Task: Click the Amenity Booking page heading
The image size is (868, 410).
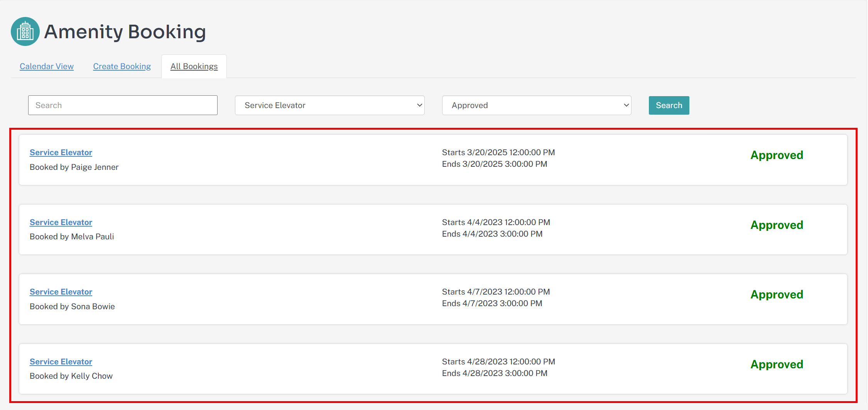Action: 125,32
